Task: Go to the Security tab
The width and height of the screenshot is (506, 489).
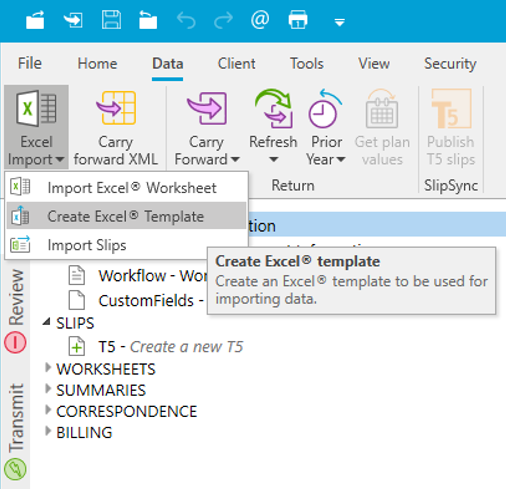Action: (450, 63)
